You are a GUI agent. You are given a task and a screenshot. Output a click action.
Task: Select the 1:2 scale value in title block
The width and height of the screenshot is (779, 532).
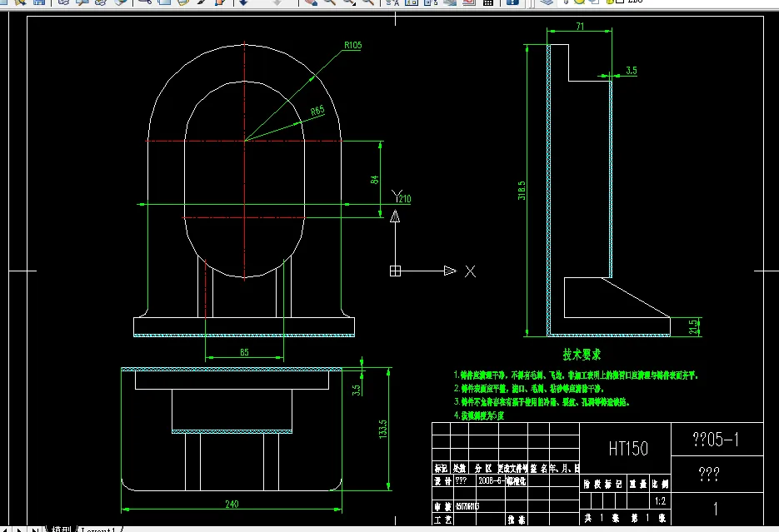(660, 501)
